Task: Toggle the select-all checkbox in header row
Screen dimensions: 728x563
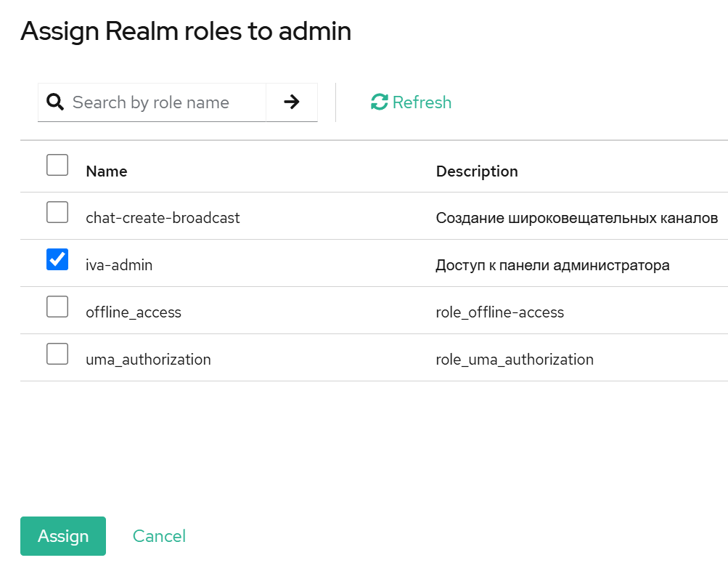Action: [x=57, y=165]
